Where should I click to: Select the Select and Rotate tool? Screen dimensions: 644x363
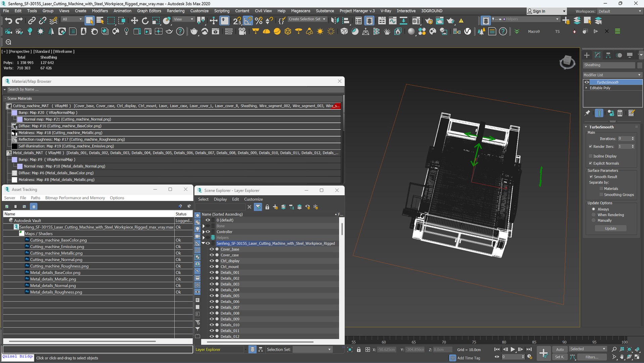[x=145, y=21]
